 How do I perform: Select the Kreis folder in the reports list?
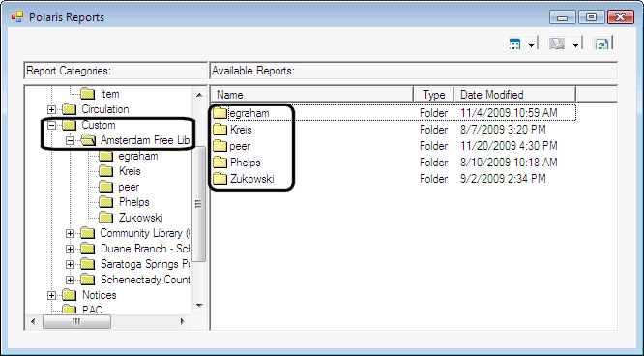[x=241, y=130]
